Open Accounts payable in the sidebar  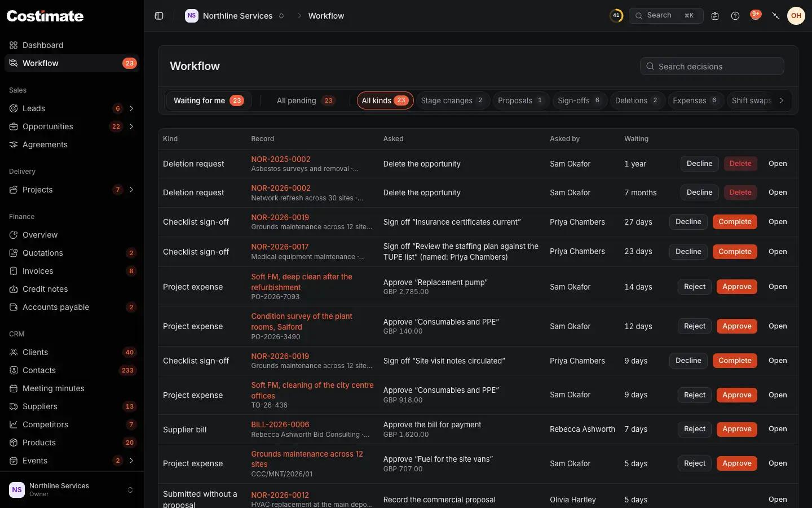(x=72, y=307)
